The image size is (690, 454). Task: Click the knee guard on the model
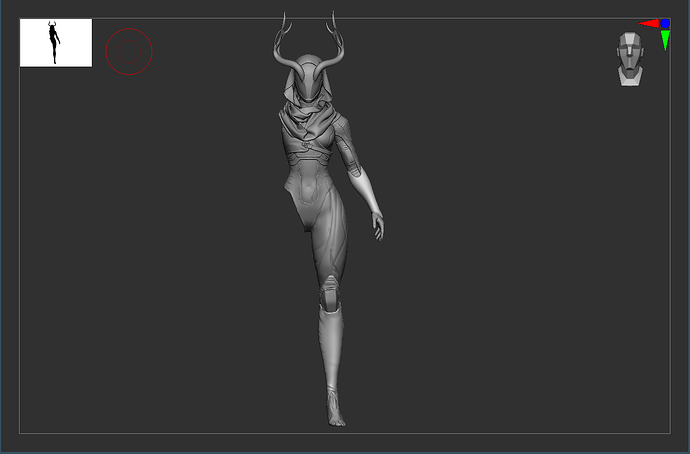(328, 296)
